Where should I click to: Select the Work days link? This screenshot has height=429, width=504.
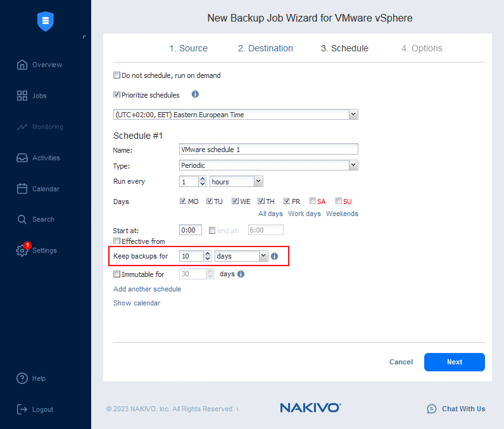pos(304,214)
